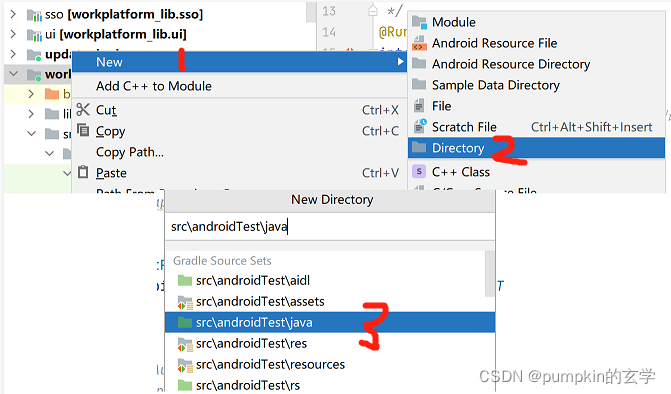Click the New Directory name input field

click(330, 226)
